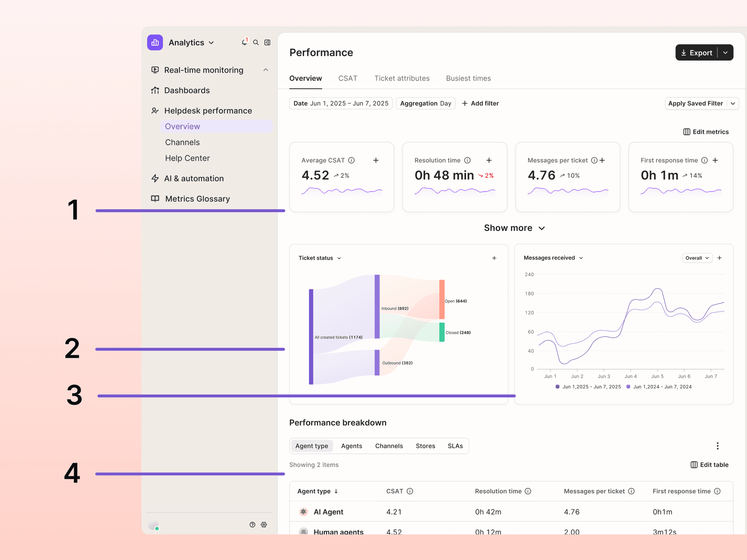Image resolution: width=747 pixels, height=560 pixels.
Task: Click Edit table
Action: tap(709, 465)
